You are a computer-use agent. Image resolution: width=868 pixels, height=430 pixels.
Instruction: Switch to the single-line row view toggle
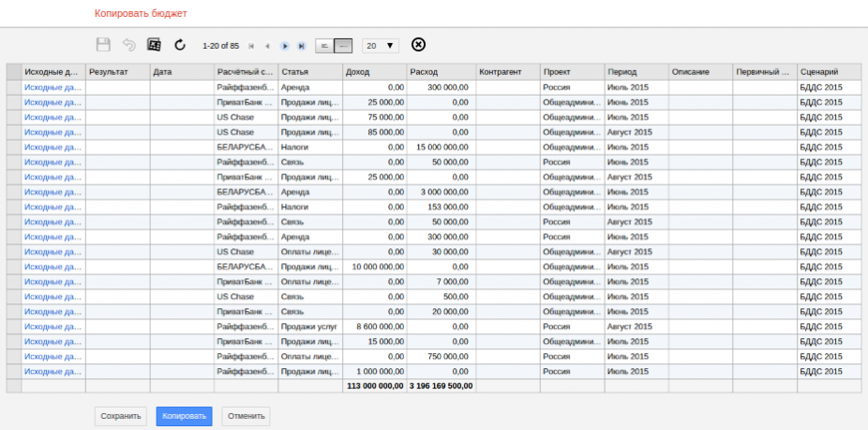(343, 45)
